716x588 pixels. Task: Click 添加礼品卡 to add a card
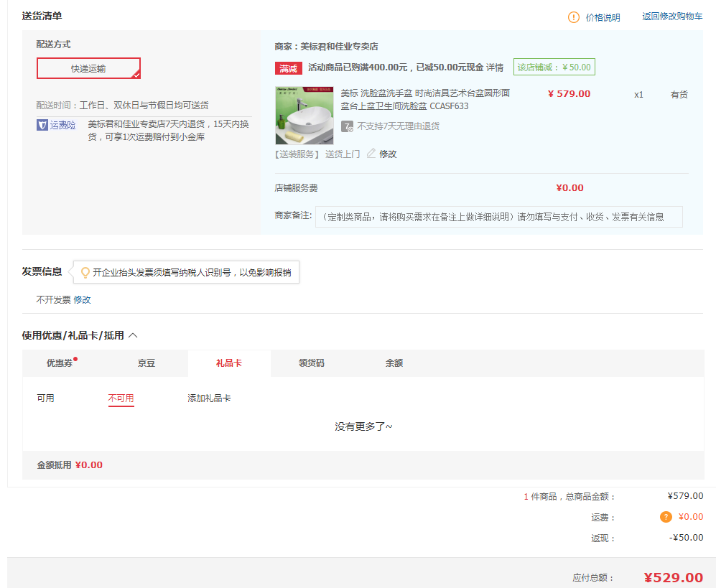coord(209,398)
